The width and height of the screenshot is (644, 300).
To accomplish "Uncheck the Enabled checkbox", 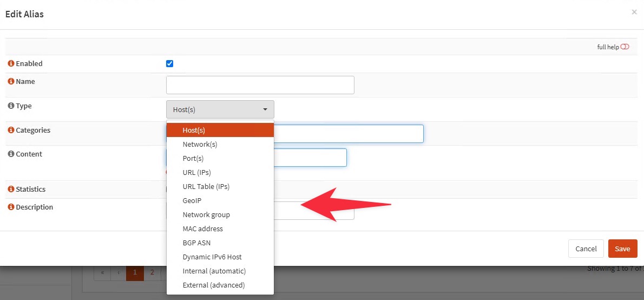I will [169, 64].
